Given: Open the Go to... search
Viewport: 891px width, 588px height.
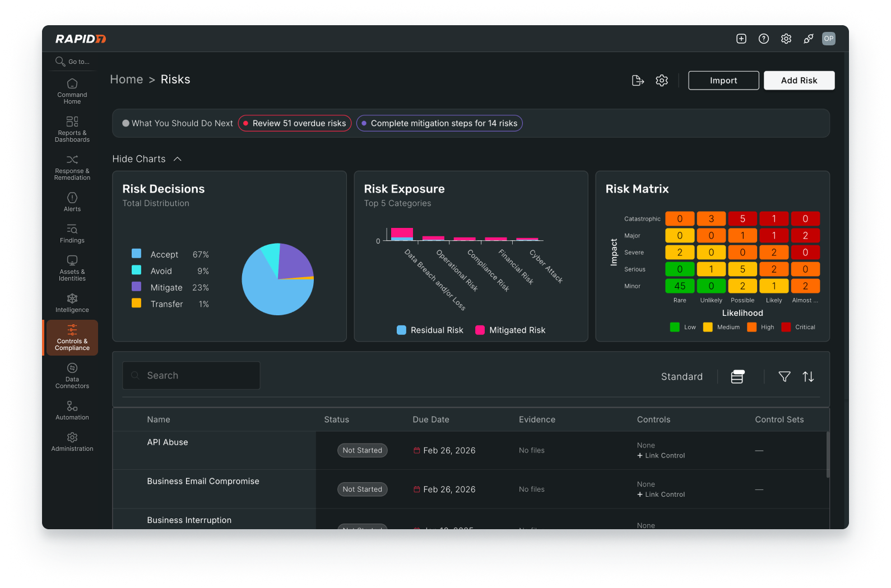Looking at the screenshot, I should click(x=73, y=62).
